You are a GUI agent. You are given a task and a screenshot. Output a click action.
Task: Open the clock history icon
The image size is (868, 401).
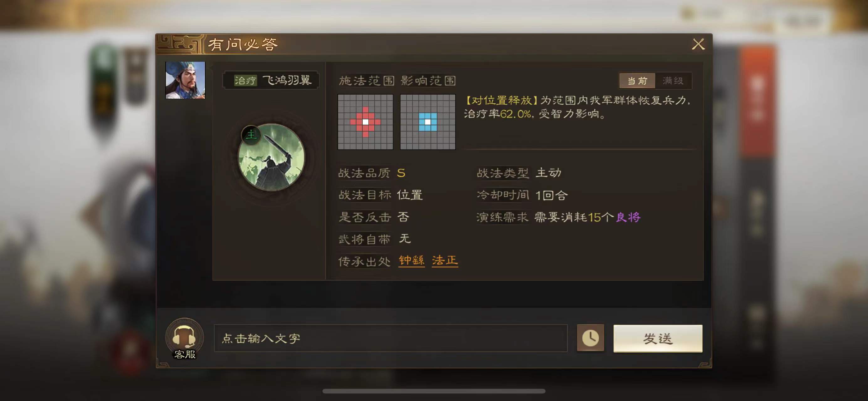[590, 338]
